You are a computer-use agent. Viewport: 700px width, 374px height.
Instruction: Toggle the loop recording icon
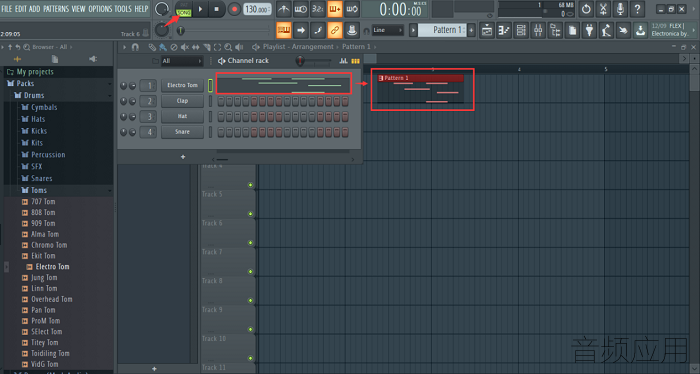pyautogui.click(x=352, y=9)
